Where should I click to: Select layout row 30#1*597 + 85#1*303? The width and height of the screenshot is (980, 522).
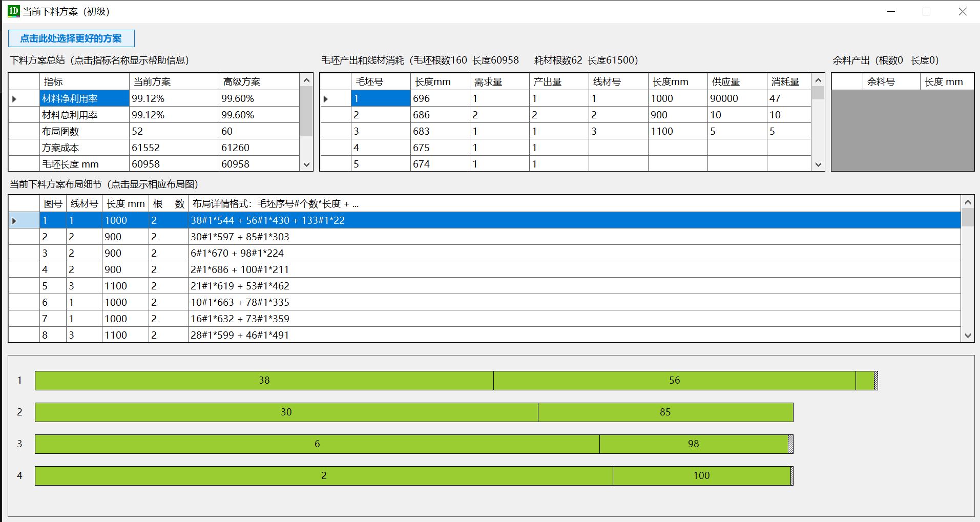pos(485,237)
